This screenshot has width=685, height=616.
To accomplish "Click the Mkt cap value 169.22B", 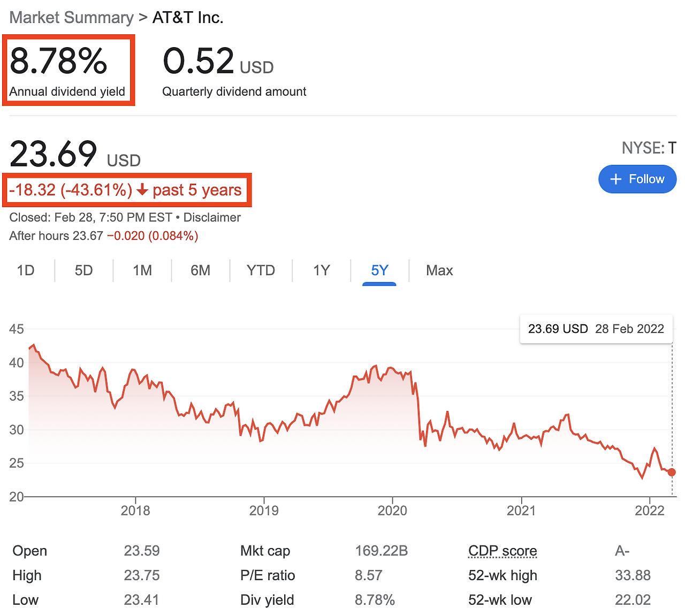I will coord(382,551).
